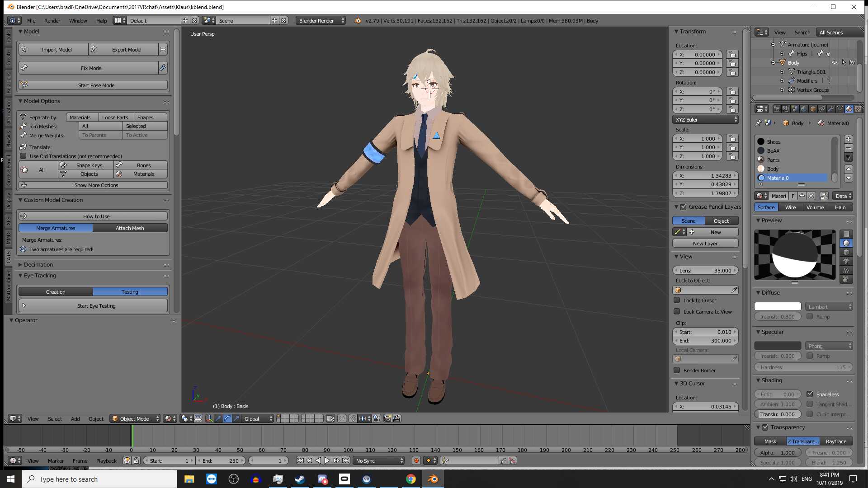Click the play forward timeline button
Viewport: 868px width, 488px height.
(x=327, y=460)
